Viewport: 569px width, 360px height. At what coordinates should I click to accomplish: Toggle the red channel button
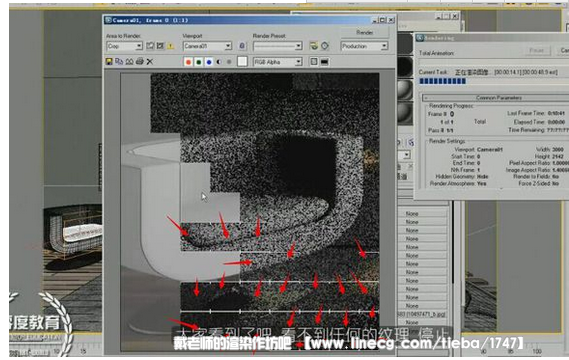coord(188,62)
